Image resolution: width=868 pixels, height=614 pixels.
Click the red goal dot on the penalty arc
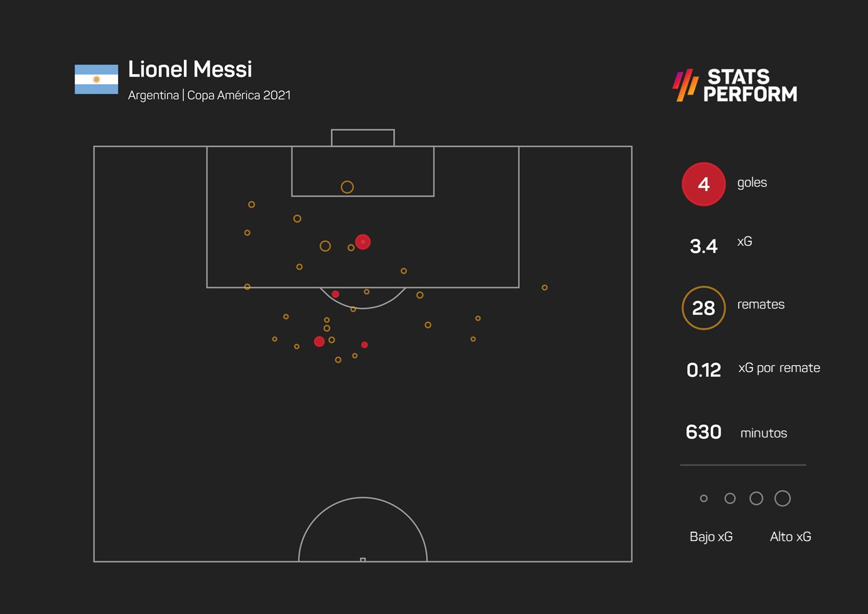pyautogui.click(x=335, y=294)
